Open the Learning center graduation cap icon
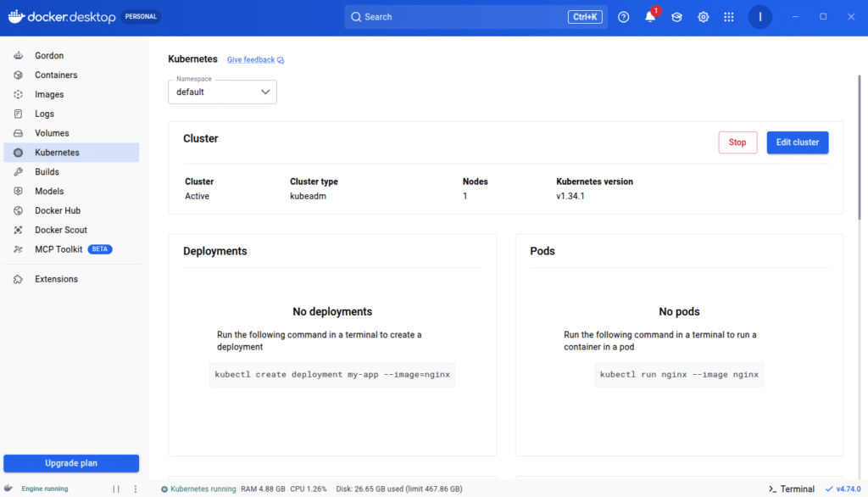 [x=676, y=17]
